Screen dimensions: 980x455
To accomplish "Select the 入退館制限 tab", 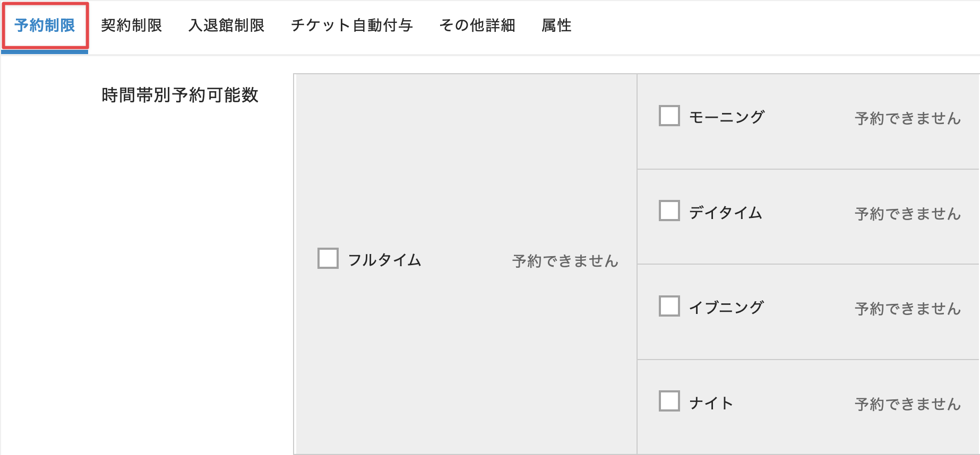I will (x=226, y=25).
